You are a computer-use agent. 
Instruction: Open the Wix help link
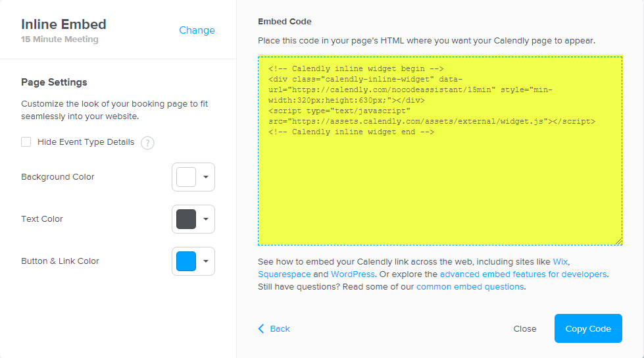point(560,261)
